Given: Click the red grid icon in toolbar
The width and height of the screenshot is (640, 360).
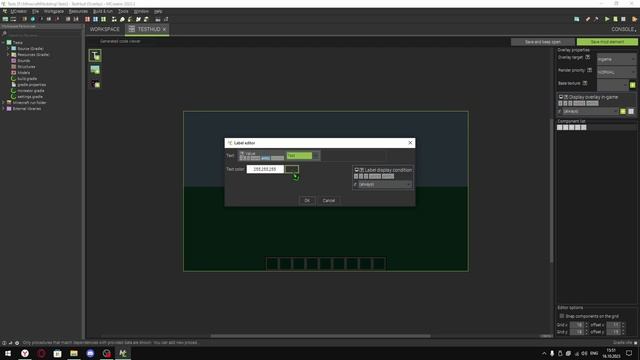Looking at the screenshot, I should (87, 19).
